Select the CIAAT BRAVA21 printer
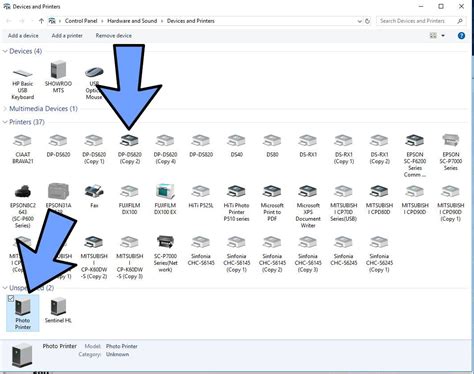Screen dimensions: 474x374 click(x=23, y=149)
